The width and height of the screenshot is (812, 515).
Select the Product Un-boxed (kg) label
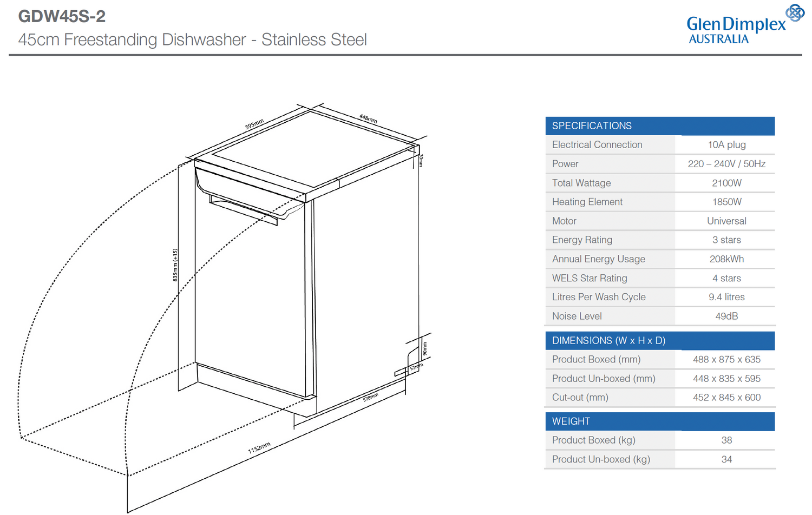coord(601,459)
